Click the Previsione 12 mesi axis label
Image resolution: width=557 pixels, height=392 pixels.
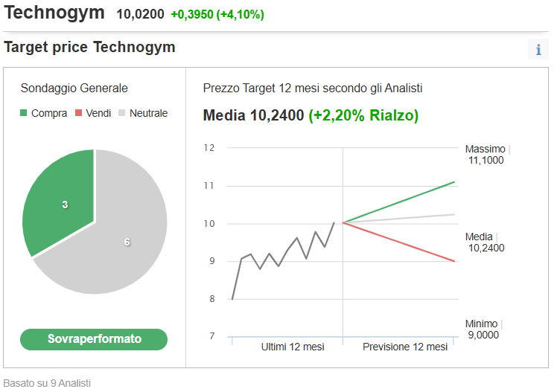pos(405,347)
